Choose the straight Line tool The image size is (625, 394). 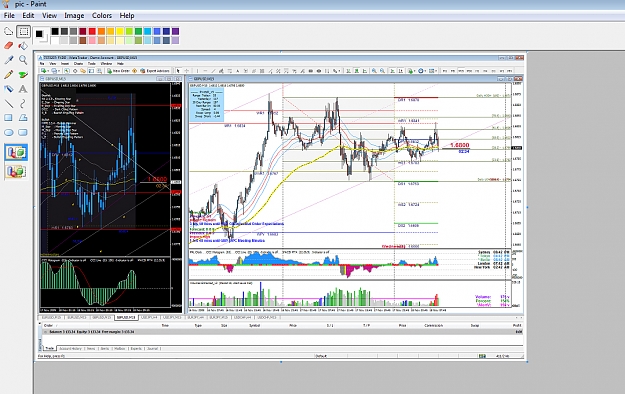(x=8, y=103)
